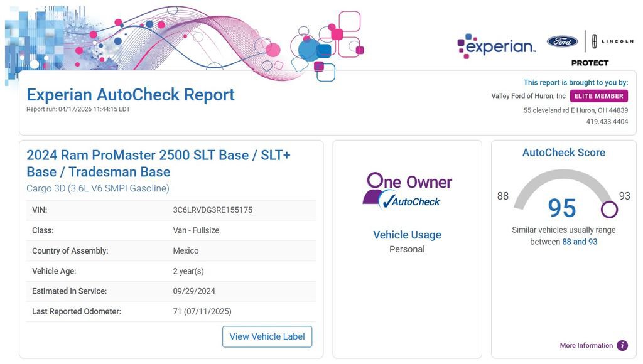Image resolution: width=643 pixels, height=364 pixels.
Task: Click the Experian AutoCheck Report heading
Action: (131, 95)
